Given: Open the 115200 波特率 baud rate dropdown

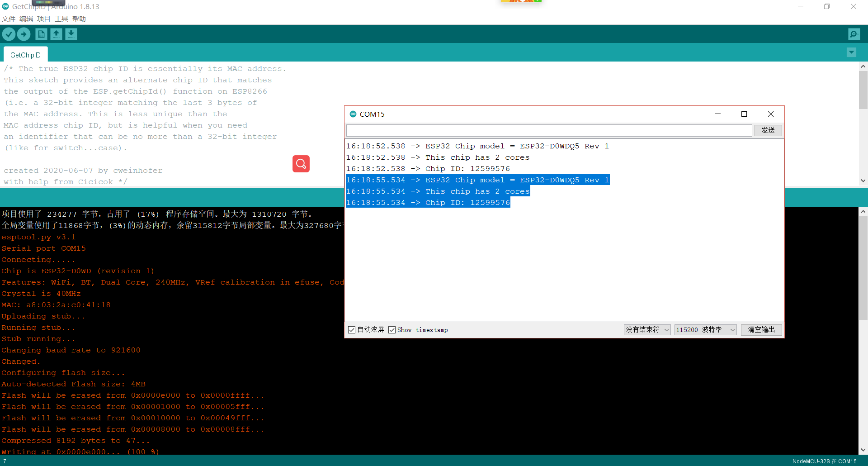Looking at the screenshot, I should tap(705, 330).
